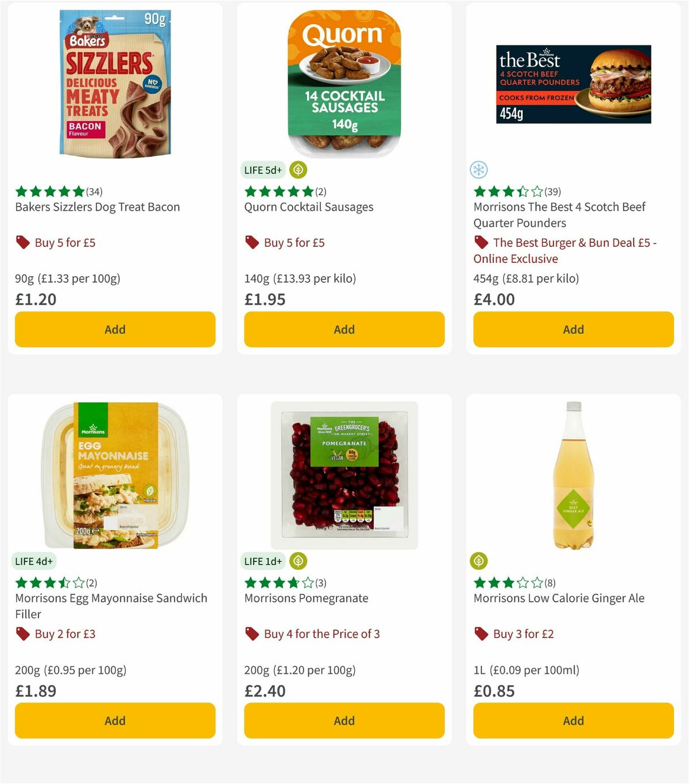Open the Bakers Sizzlers Dog Treat Bacon product page
The width and height of the screenshot is (689, 784).
point(97,207)
